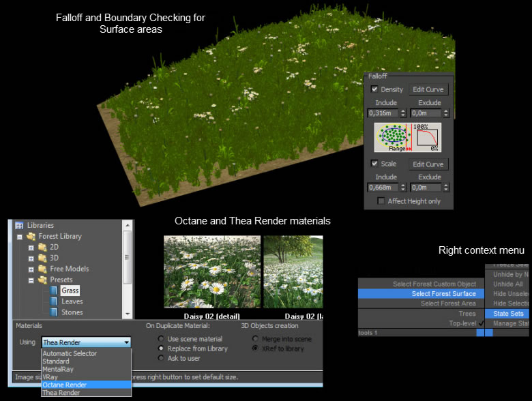Image resolution: width=532 pixels, height=401 pixels.
Task: Expand the 2D folder node
Action: click(x=31, y=248)
